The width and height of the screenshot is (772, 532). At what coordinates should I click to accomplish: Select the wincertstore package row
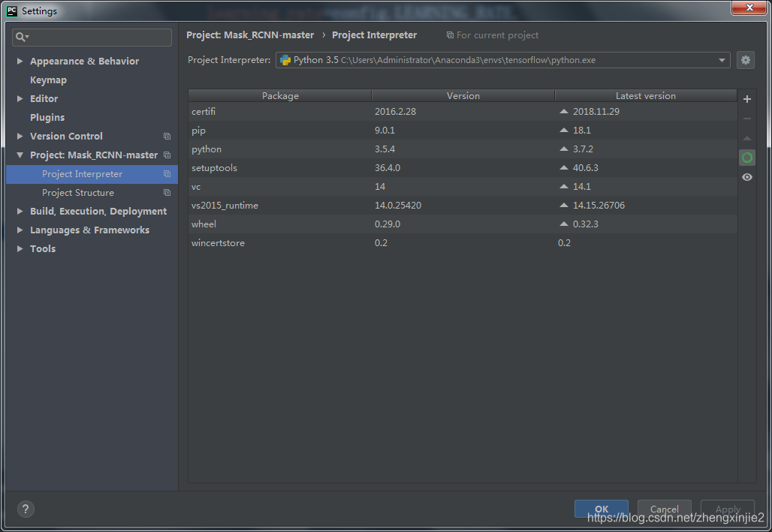[x=463, y=242]
